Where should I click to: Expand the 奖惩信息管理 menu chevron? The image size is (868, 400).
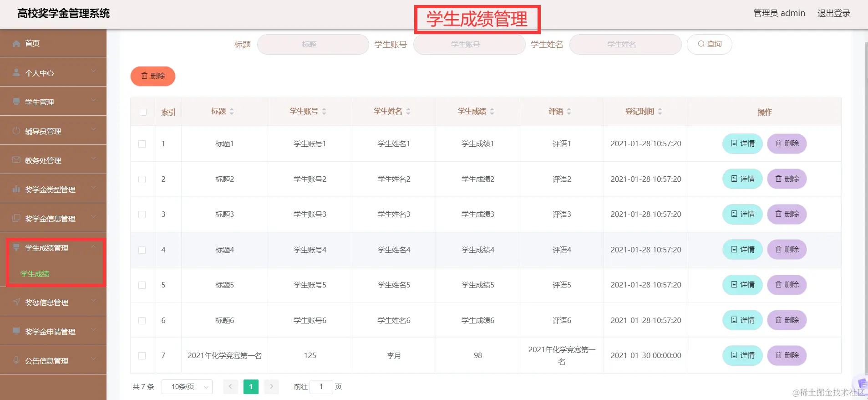[x=93, y=301]
